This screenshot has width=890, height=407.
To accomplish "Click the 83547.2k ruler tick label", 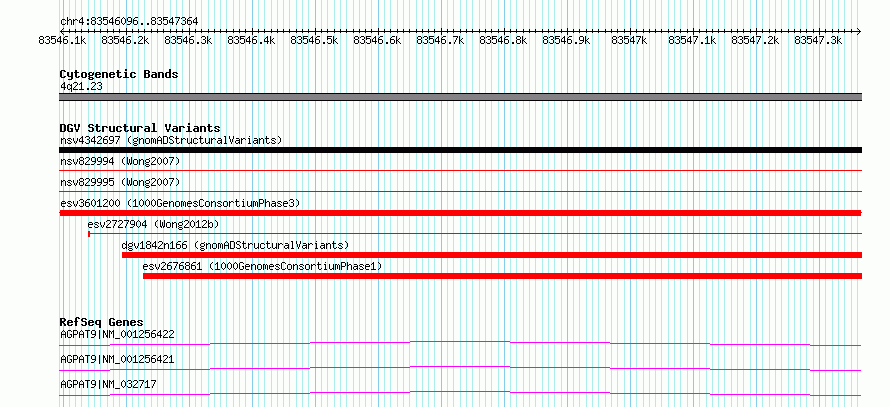I will (755, 40).
